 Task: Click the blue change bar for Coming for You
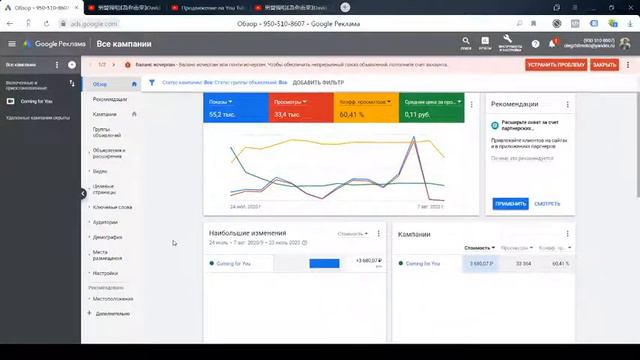(x=324, y=263)
